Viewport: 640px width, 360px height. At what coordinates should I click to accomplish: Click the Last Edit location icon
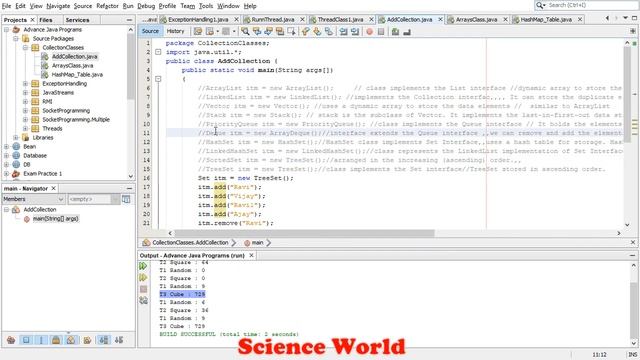pos(198,31)
